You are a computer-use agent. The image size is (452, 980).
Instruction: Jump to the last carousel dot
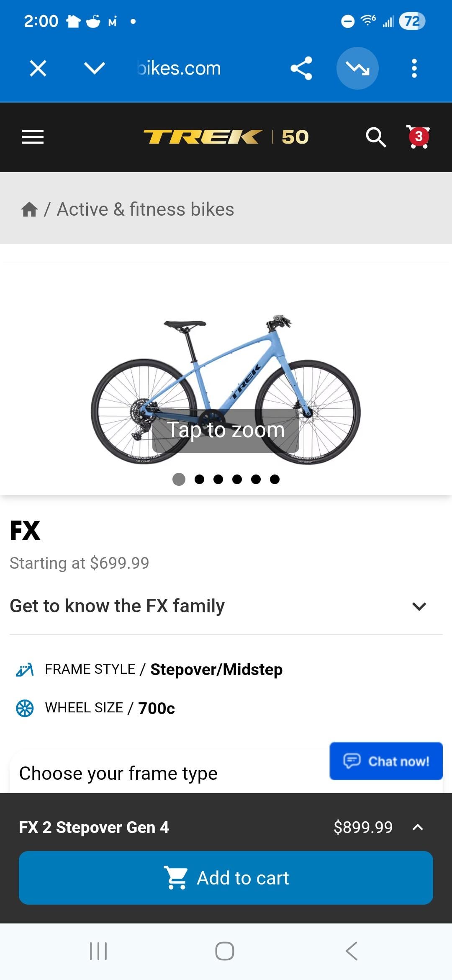(x=275, y=479)
